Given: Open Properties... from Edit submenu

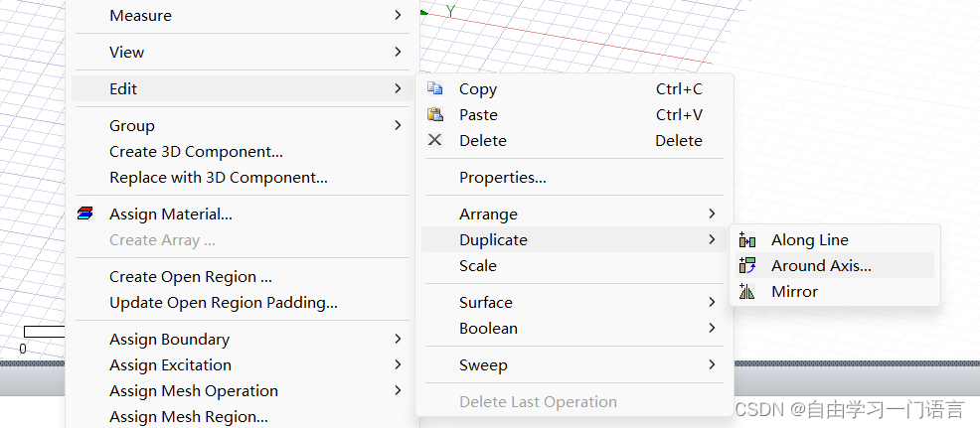Looking at the screenshot, I should (x=574, y=178).
